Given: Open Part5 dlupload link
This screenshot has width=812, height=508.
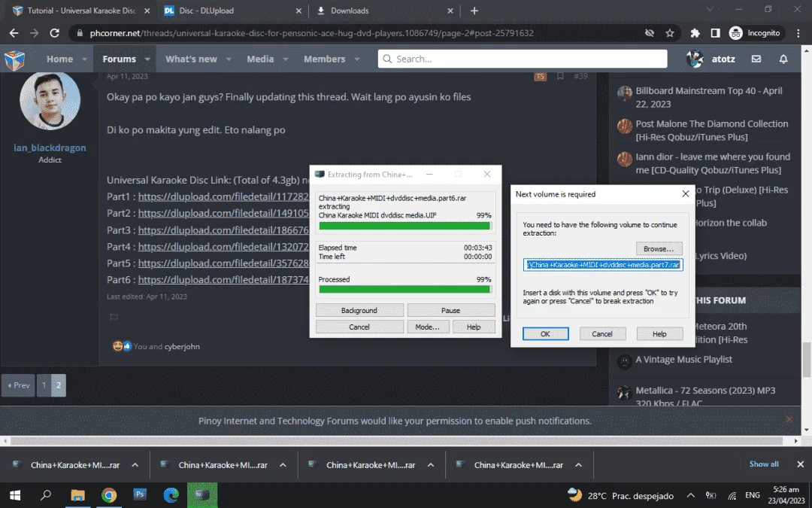Looking at the screenshot, I should (223, 263).
